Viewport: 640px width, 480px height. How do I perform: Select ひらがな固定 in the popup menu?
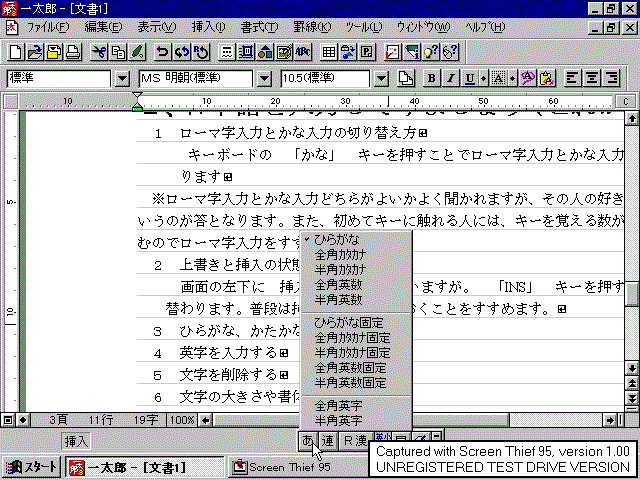click(356, 323)
